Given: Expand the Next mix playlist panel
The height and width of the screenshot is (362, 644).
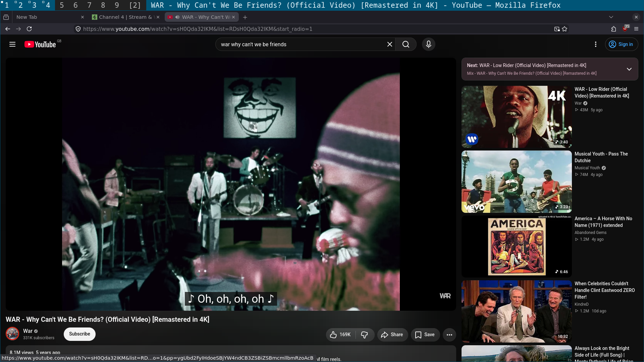Looking at the screenshot, I should coord(629,69).
